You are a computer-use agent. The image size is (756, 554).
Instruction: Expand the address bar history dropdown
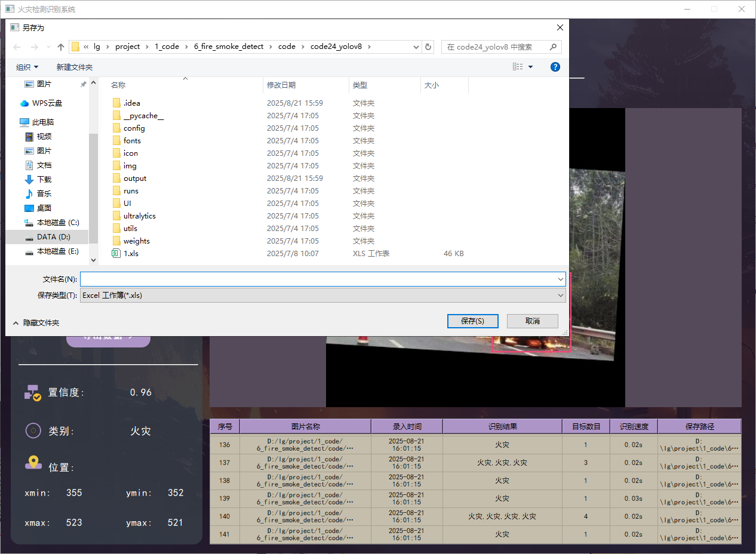(x=416, y=47)
